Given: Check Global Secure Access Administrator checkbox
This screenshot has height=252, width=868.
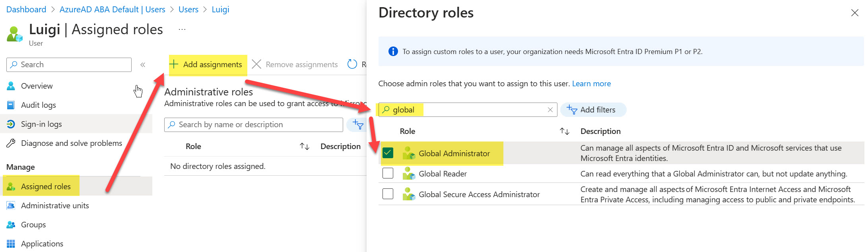Looking at the screenshot, I should pyautogui.click(x=388, y=194).
